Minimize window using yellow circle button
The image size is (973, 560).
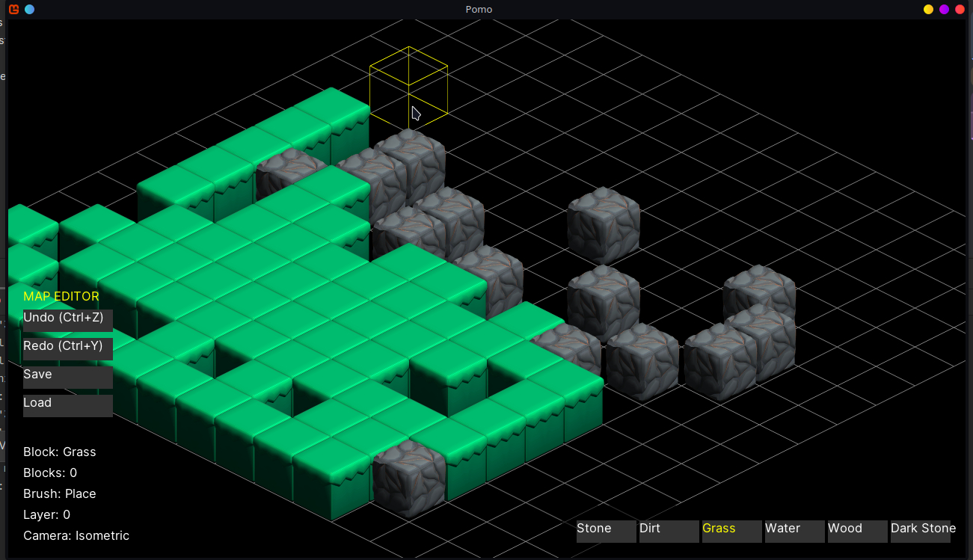point(928,10)
